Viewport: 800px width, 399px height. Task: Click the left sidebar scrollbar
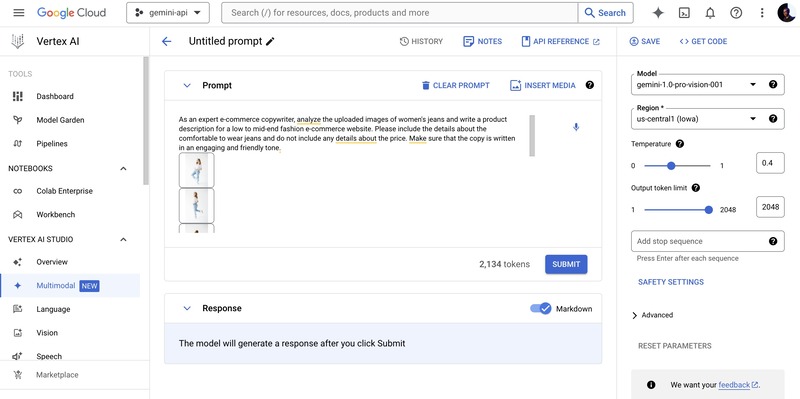[146, 120]
